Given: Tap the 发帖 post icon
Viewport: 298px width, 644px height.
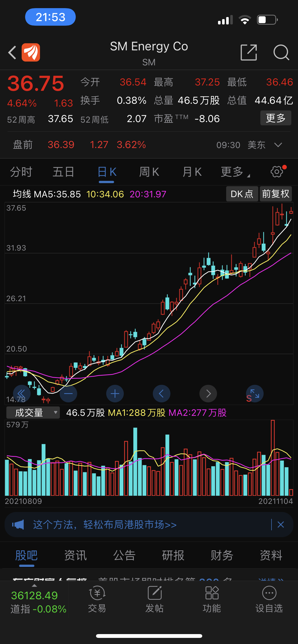Looking at the screenshot, I should 154,599.
